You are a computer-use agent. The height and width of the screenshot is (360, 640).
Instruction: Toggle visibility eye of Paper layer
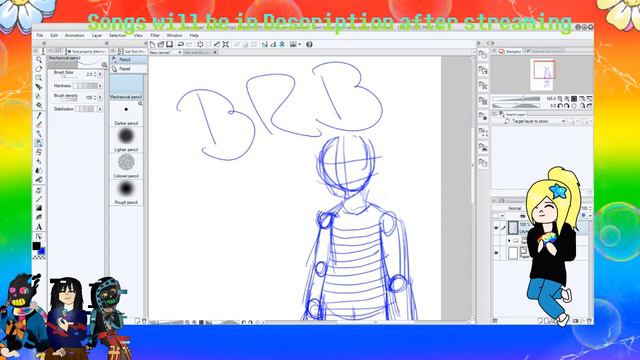496,253
